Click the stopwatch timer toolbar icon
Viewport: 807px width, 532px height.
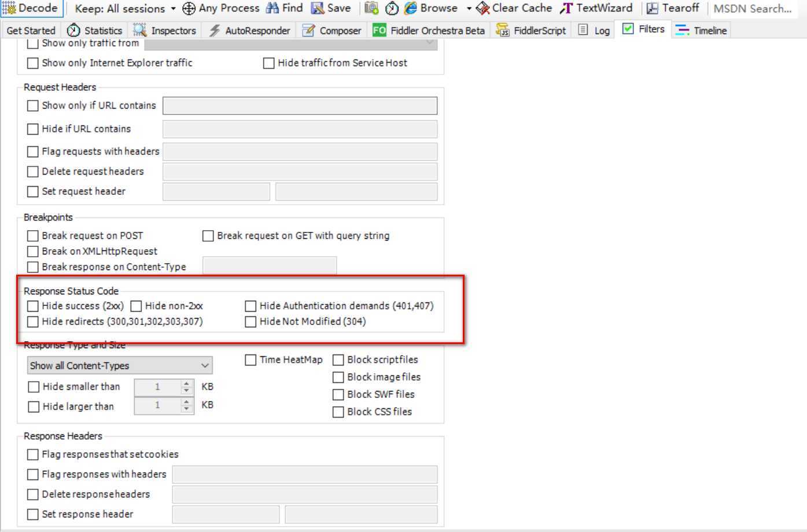click(392, 8)
